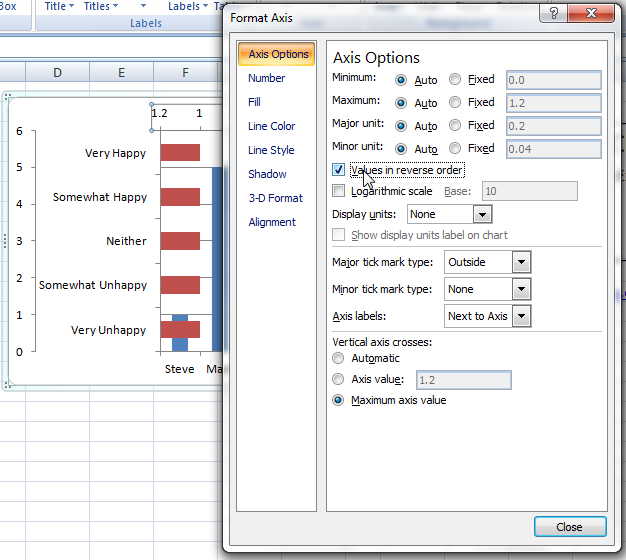
Task: Open the Display units dropdown
Action: click(x=482, y=214)
